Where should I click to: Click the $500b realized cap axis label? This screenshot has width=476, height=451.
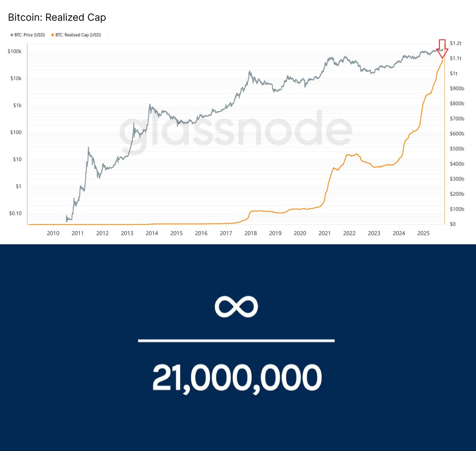(x=457, y=149)
